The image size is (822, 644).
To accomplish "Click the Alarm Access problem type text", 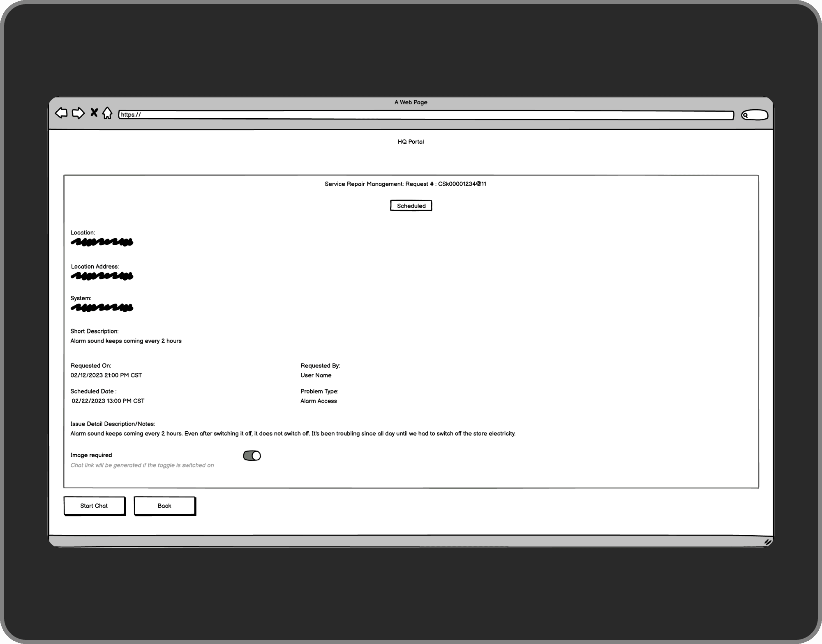I will point(319,401).
